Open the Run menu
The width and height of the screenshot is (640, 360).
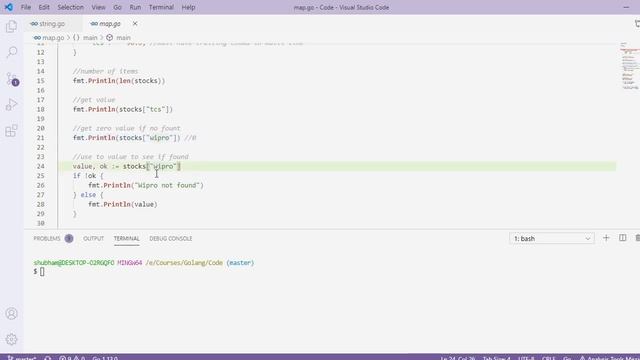(x=135, y=7)
